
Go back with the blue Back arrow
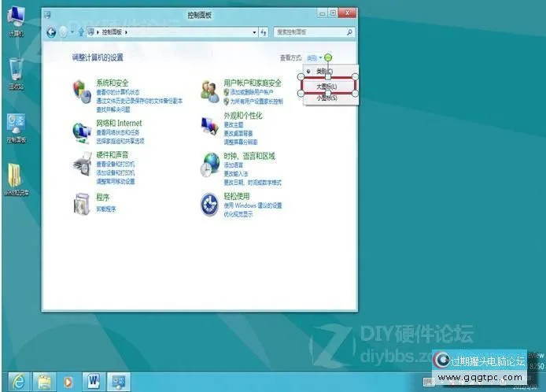pos(52,32)
